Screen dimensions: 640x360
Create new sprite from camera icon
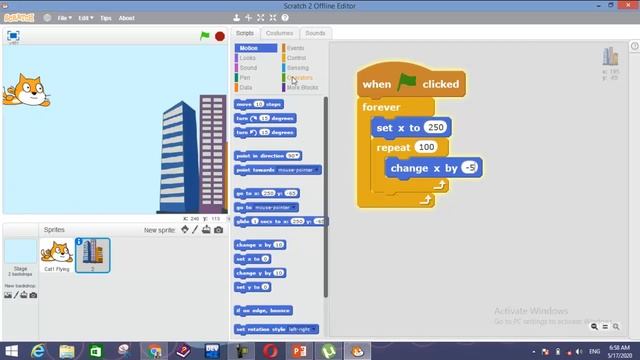tap(219, 230)
